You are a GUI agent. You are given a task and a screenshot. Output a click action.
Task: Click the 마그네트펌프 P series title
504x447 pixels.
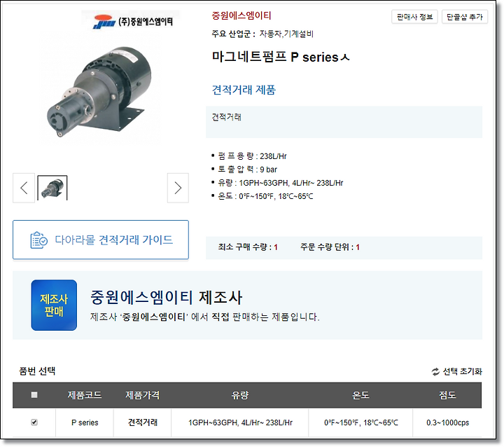coord(281,57)
